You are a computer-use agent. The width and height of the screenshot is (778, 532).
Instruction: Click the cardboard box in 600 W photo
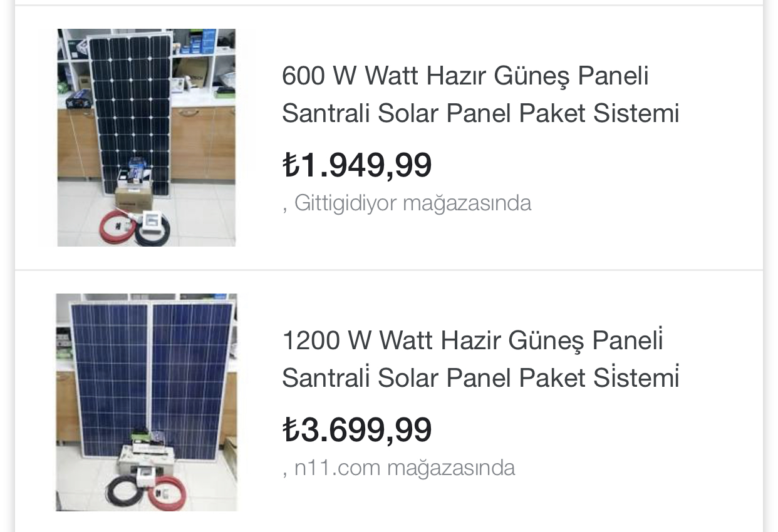coord(135,197)
